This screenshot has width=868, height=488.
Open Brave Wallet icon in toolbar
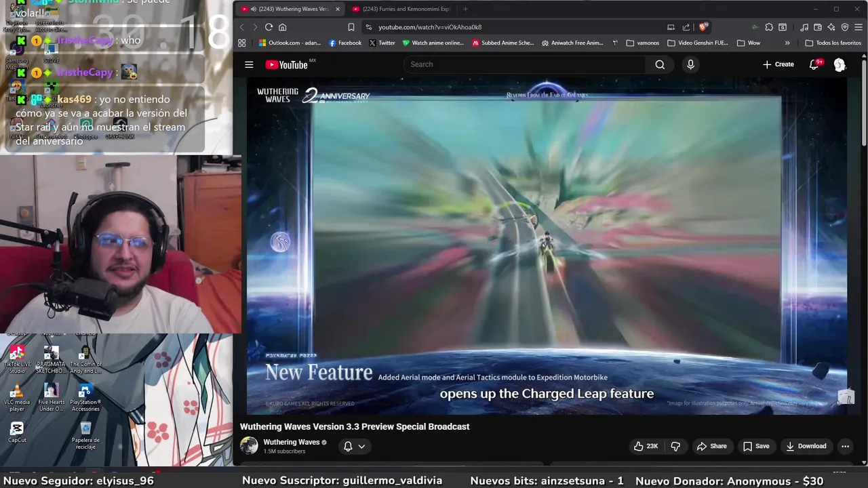point(818,27)
